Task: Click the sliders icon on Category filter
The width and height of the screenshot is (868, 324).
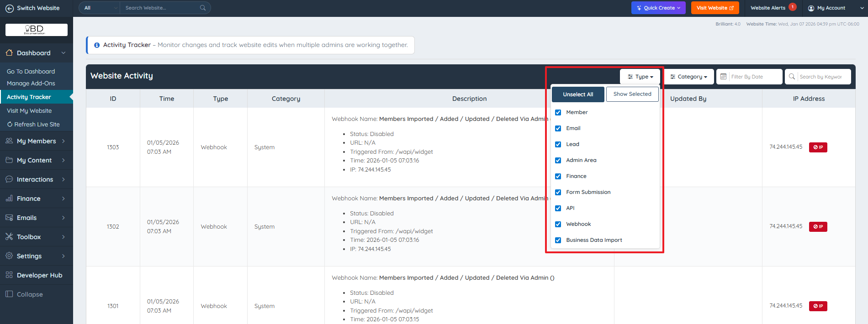Action: (x=673, y=77)
